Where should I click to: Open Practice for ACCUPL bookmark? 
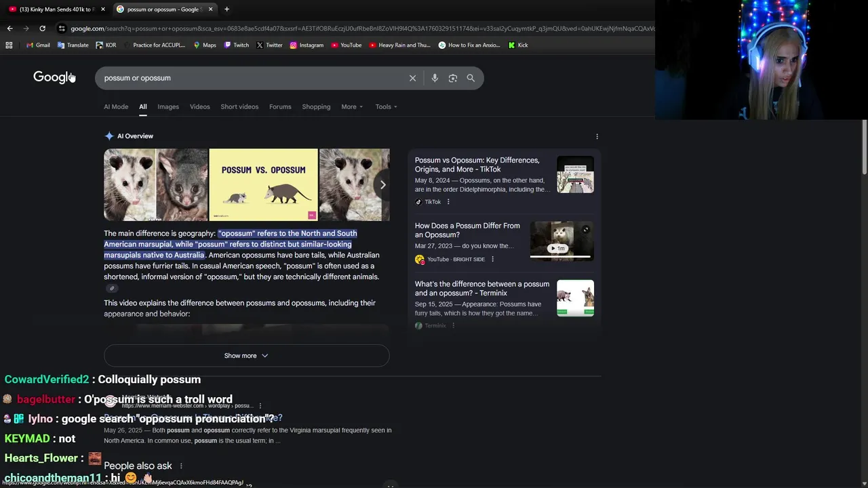click(x=154, y=45)
